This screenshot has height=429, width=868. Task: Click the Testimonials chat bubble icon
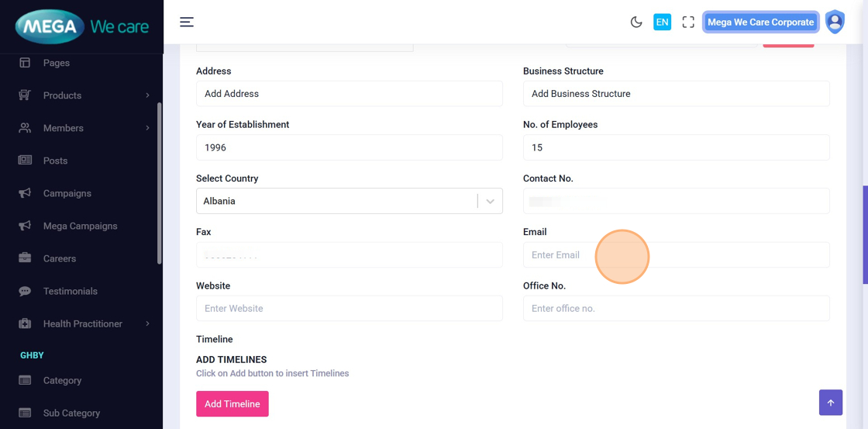(x=25, y=291)
